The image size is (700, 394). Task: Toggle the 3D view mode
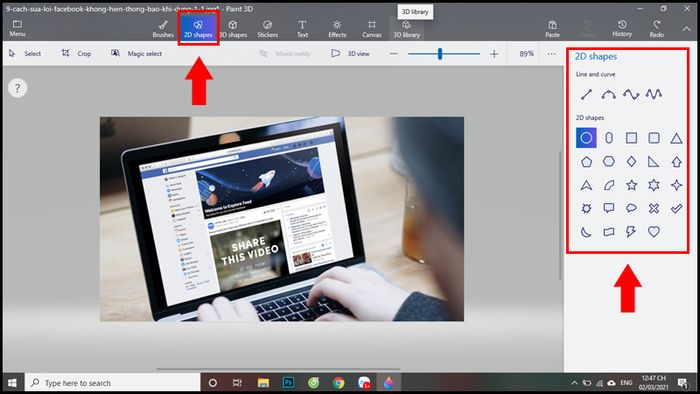(350, 54)
